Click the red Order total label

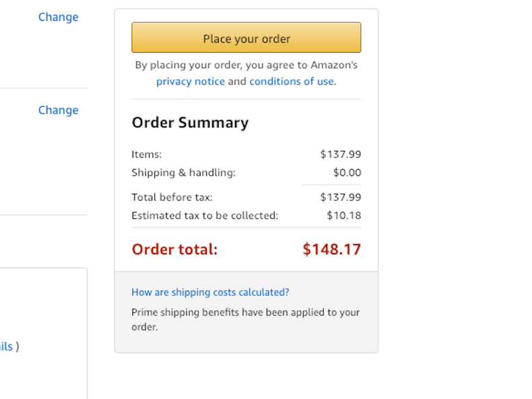pyautogui.click(x=174, y=249)
